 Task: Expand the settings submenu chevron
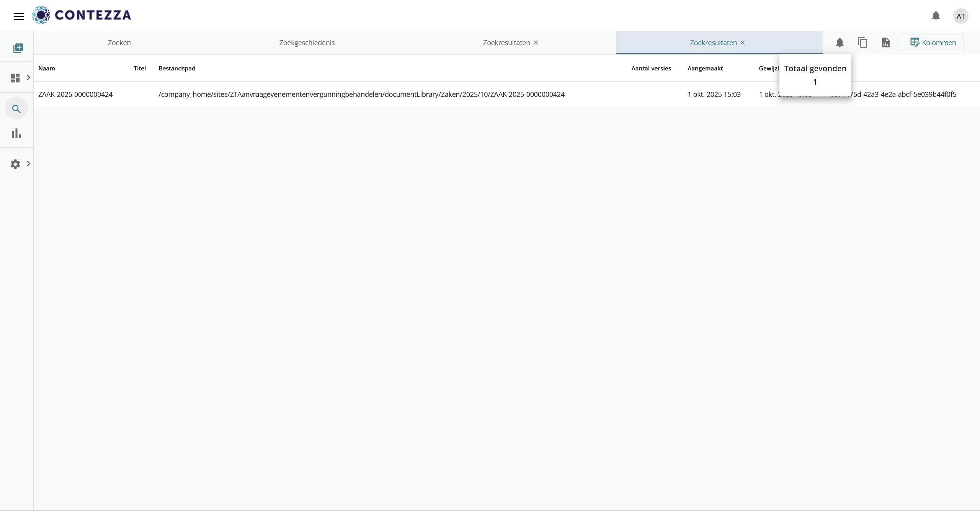point(28,164)
